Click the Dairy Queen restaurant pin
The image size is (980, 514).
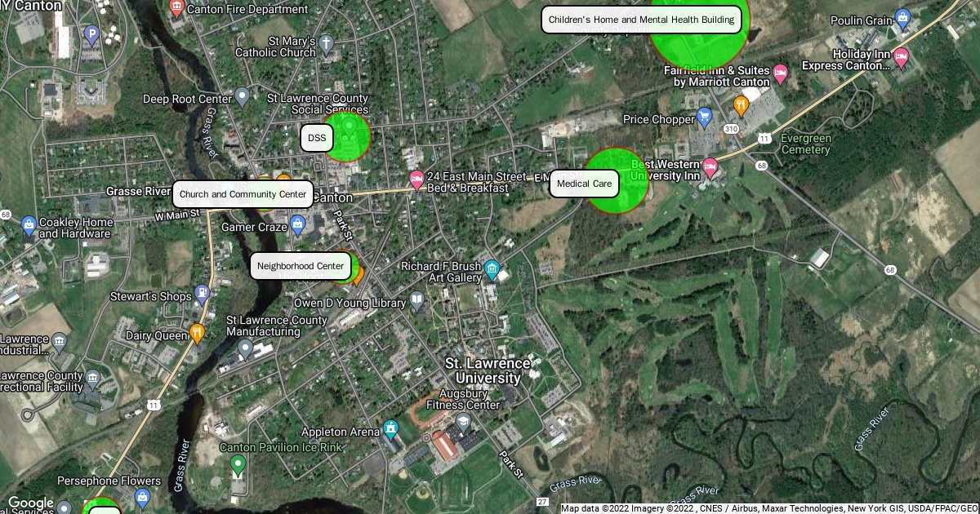coord(197,332)
